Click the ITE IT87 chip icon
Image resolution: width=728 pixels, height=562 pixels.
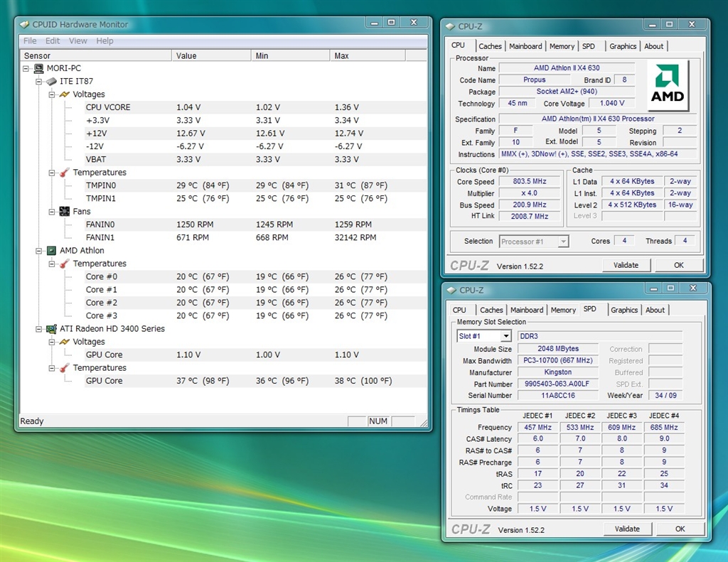(x=51, y=82)
